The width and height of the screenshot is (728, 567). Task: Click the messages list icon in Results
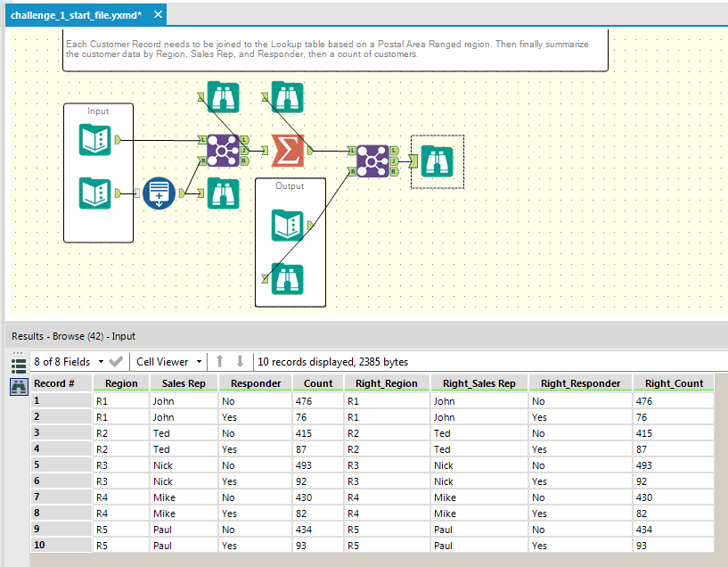[19, 364]
